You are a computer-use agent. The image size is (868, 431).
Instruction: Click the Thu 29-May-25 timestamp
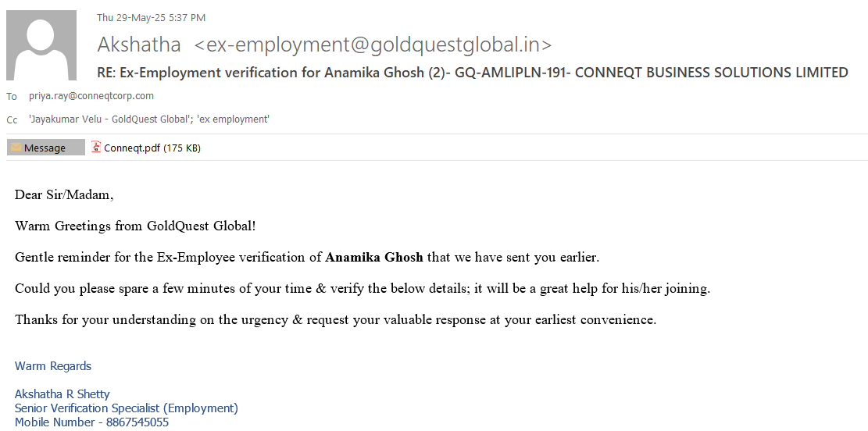[x=151, y=17]
